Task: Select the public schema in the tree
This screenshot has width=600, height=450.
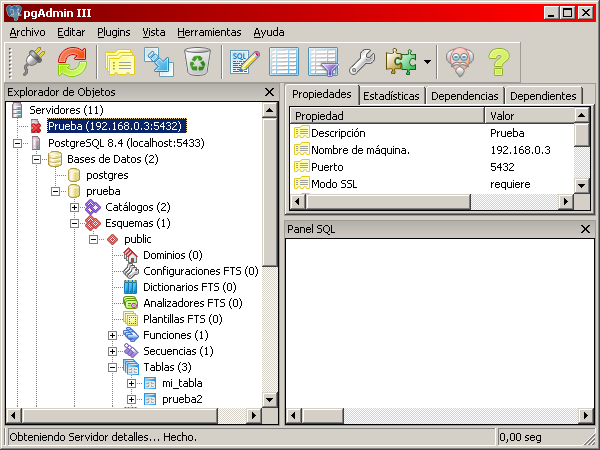Action: pyautogui.click(x=137, y=239)
